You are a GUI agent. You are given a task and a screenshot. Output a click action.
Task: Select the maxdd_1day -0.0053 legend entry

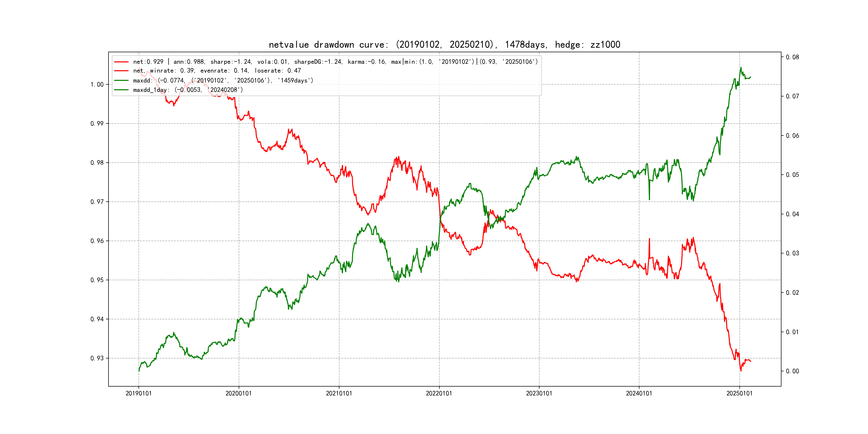click(x=188, y=90)
